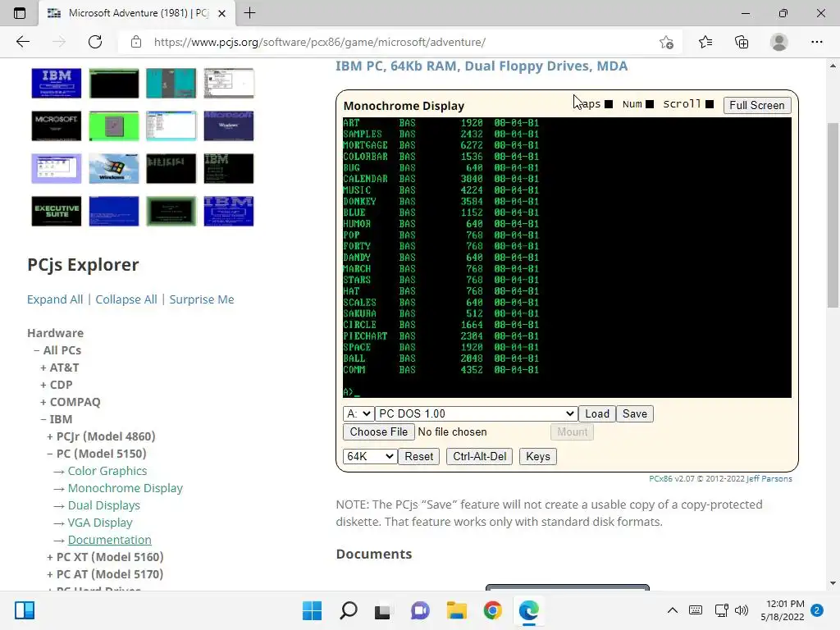Open the Widgets panel on taskbar
Viewport: 840px width, 630px height.
tap(25, 610)
